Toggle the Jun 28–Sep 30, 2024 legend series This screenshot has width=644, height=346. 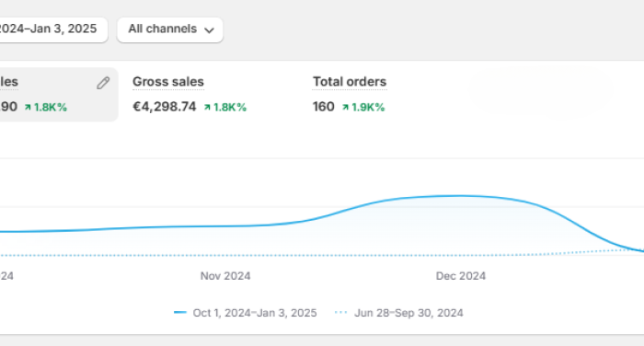(x=398, y=313)
